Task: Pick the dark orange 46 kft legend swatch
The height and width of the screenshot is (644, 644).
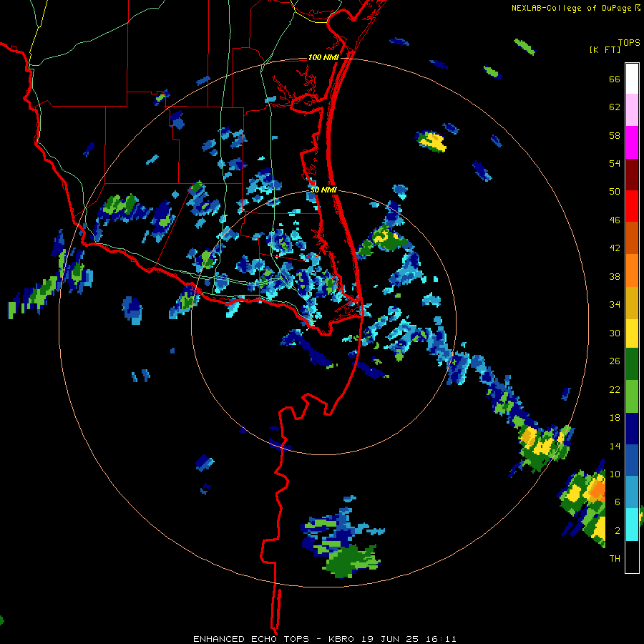Action: point(632,238)
